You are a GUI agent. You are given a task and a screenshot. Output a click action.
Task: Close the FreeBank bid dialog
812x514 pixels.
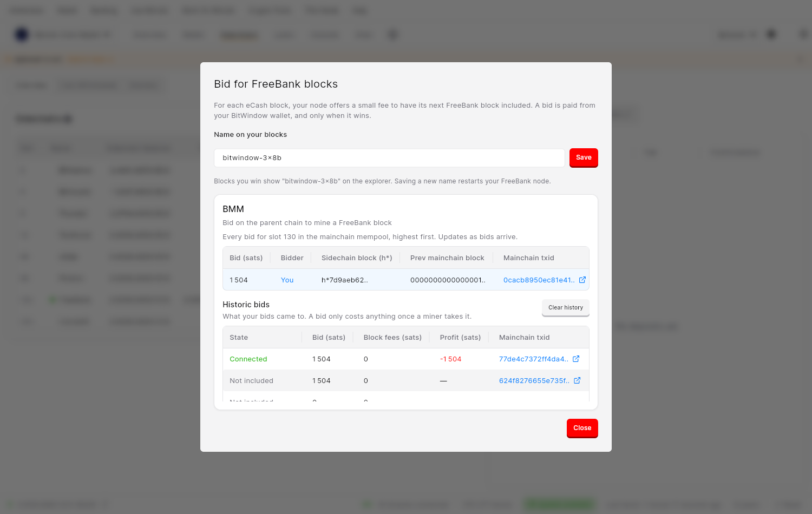coord(582,428)
